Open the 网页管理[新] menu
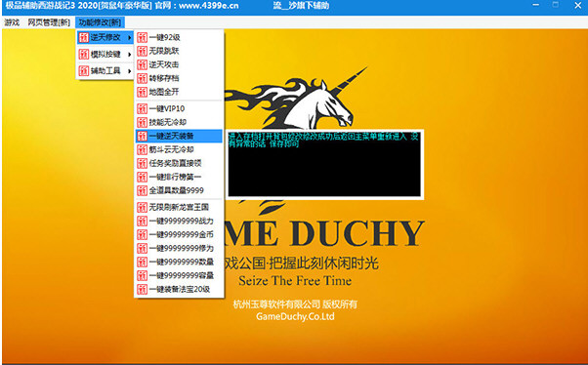Viewport: 588px width, 365px height. tap(49, 22)
